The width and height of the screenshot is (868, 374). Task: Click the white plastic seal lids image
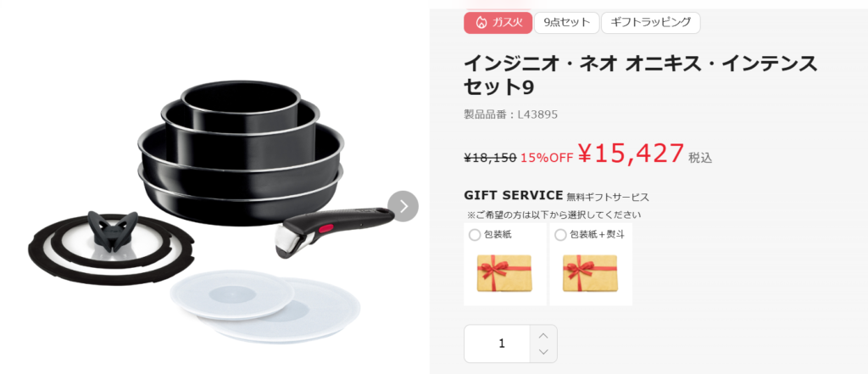pyautogui.click(x=265, y=306)
